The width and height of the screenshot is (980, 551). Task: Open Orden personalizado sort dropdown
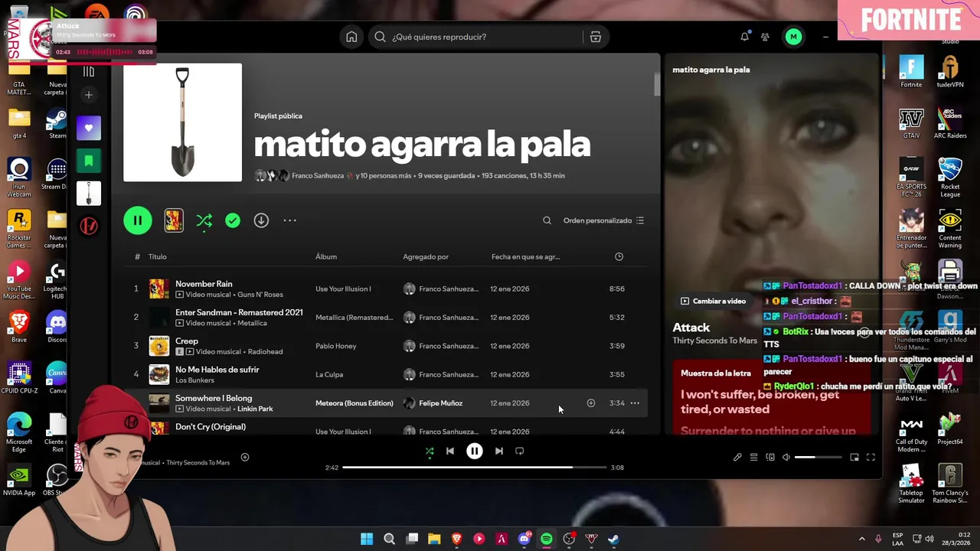[603, 220]
